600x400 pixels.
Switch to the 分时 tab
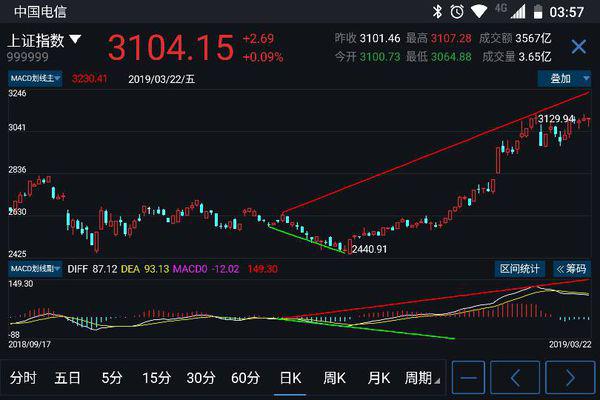pos(22,378)
